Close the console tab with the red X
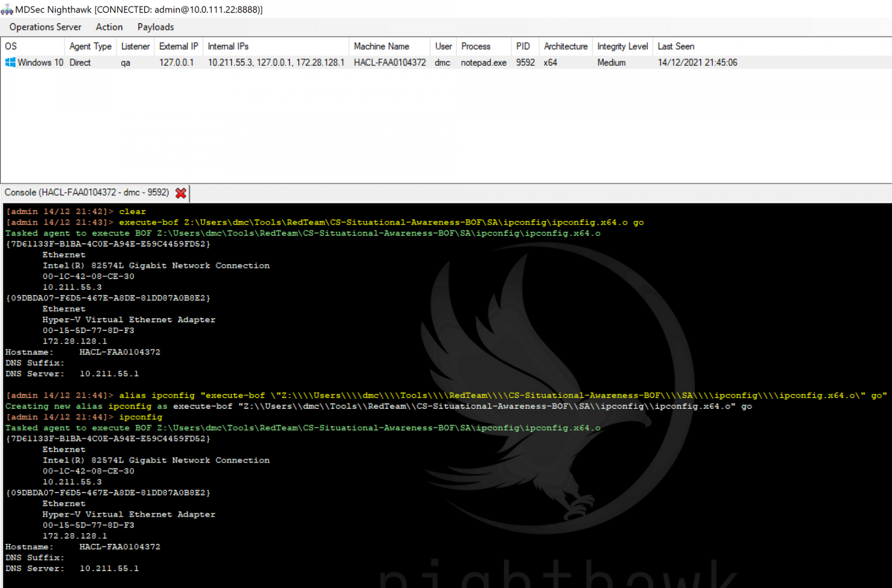This screenshot has height=588, width=892. tap(181, 193)
